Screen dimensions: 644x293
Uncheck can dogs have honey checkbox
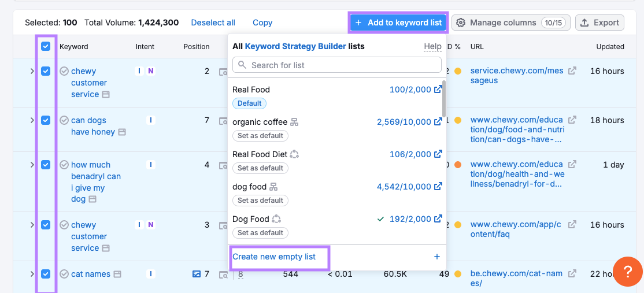(46, 120)
